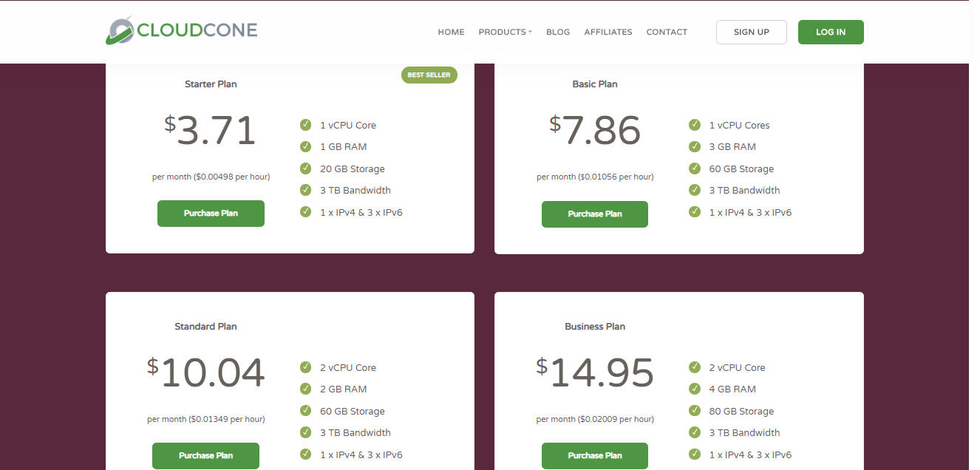Click the checkmark beside 80 GB Storage

pos(695,411)
